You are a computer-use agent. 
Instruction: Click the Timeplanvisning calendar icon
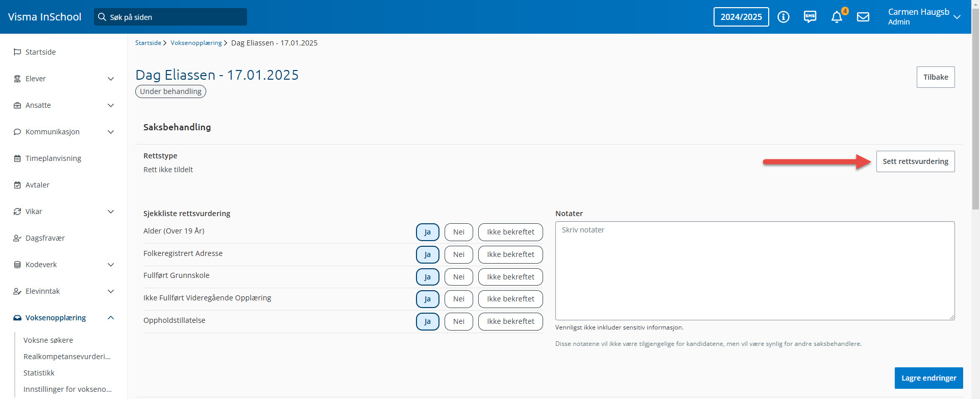pyautogui.click(x=17, y=158)
